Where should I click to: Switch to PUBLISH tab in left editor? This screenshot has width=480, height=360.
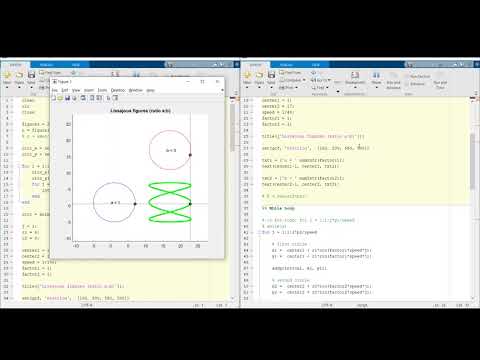(46, 65)
